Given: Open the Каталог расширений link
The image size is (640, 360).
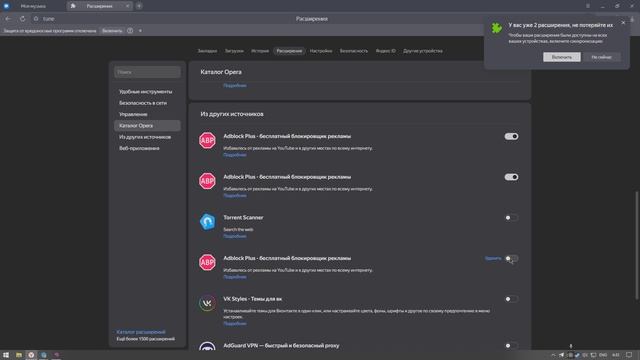Looking at the screenshot, I should [141, 332].
